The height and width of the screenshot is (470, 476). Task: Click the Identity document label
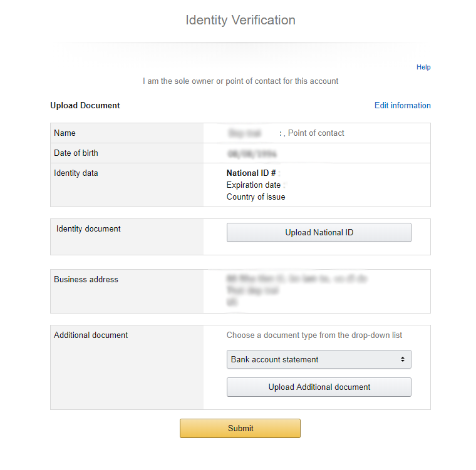88,228
